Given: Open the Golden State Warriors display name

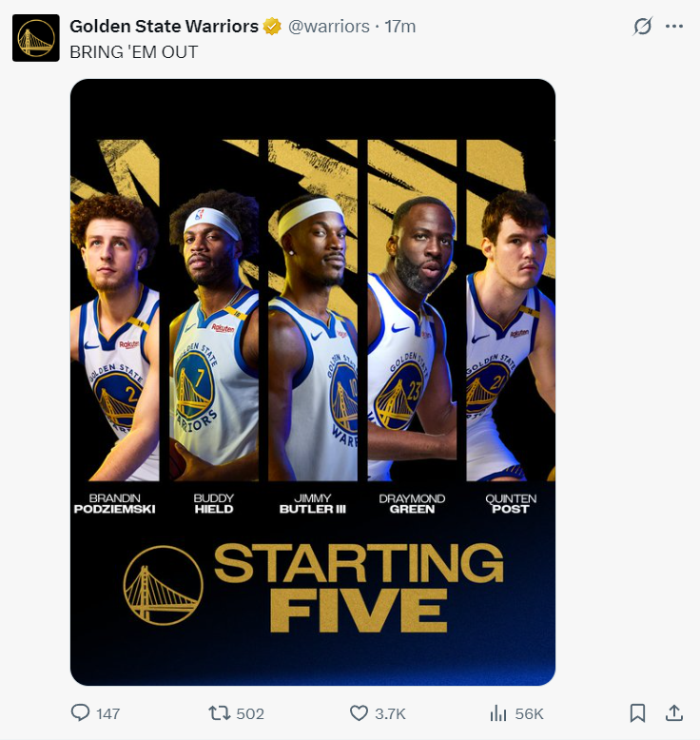Looking at the screenshot, I should pyautogui.click(x=164, y=27).
